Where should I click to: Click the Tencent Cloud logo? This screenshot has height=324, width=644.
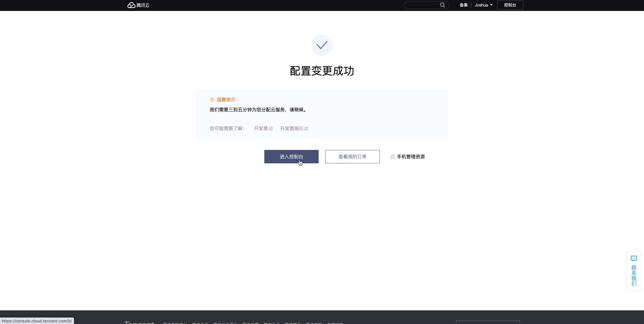tap(138, 5)
